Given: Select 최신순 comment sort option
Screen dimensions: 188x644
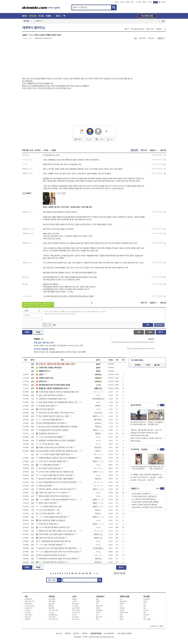Looking at the screenshot, I should pyautogui.click(x=45, y=151).
